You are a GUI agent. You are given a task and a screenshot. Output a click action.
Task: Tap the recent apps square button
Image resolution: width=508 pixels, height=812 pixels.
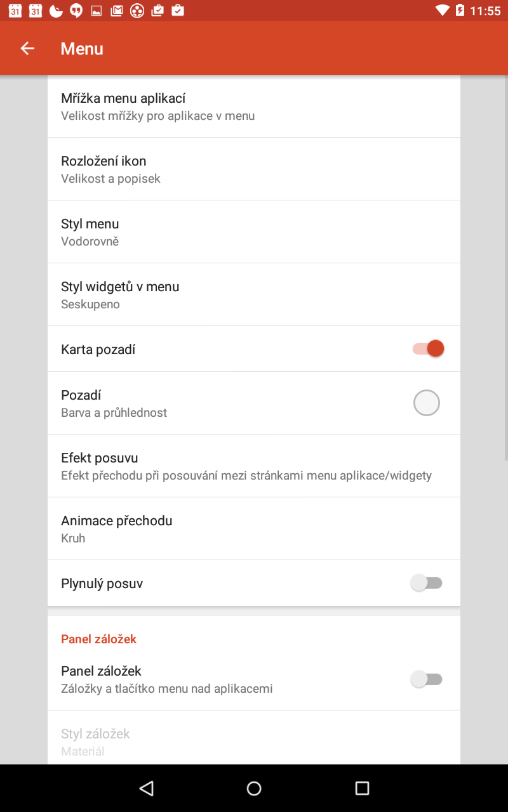[x=362, y=788]
